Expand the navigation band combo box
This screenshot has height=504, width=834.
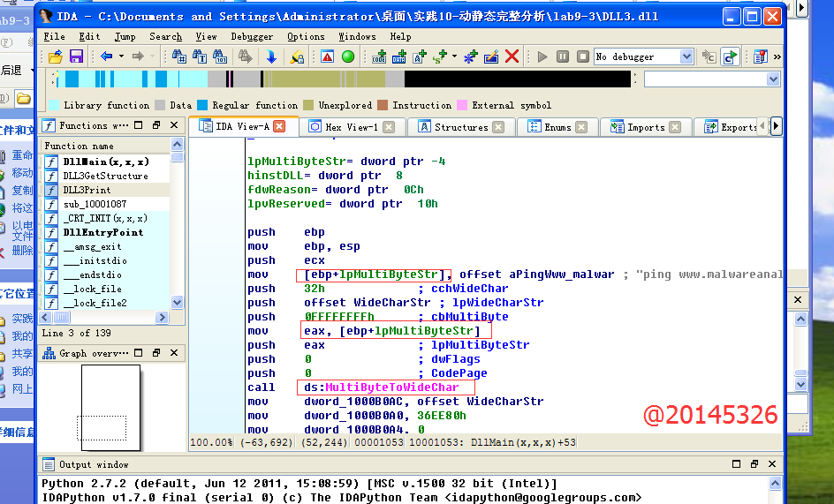773,79
